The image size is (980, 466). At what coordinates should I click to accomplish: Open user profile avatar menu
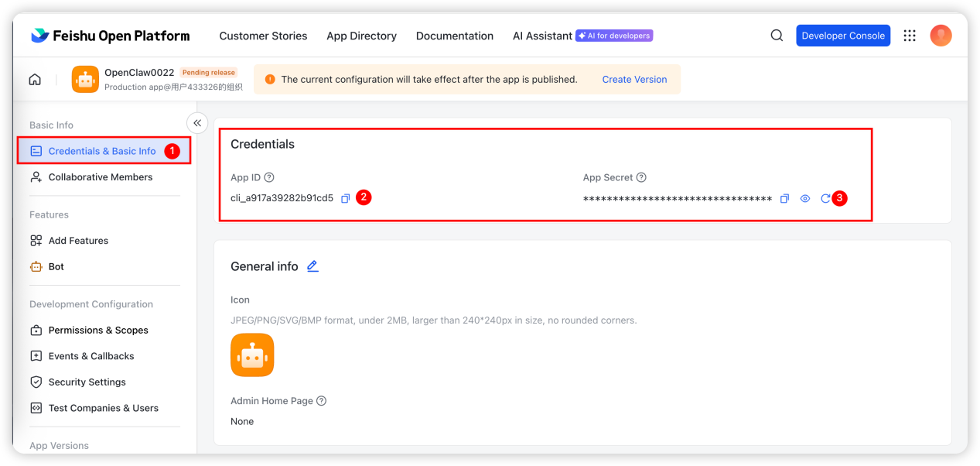point(941,36)
